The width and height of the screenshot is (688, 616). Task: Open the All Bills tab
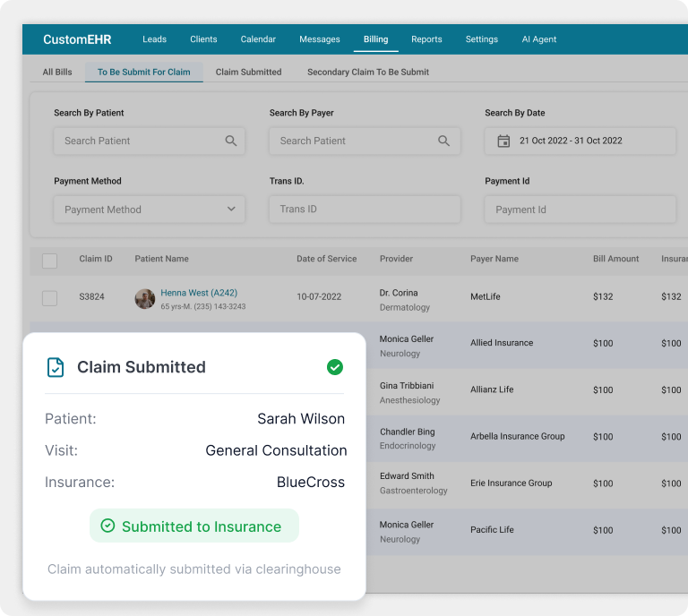(57, 72)
